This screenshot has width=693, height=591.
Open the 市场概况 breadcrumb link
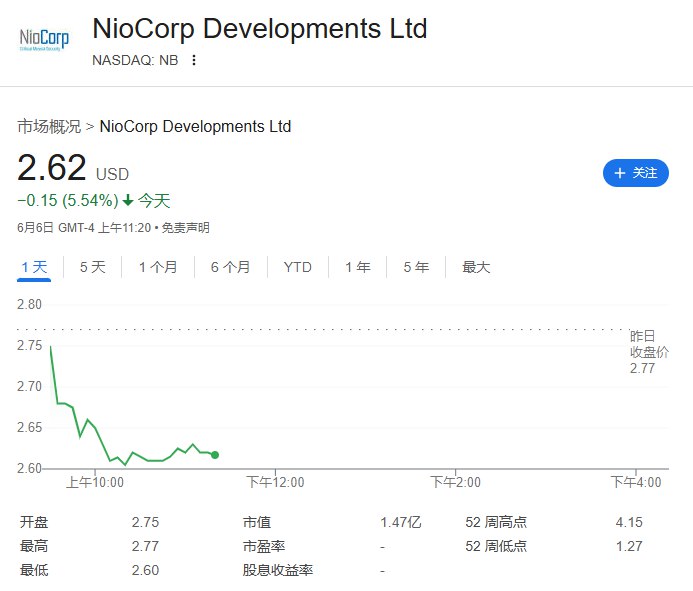(x=49, y=126)
